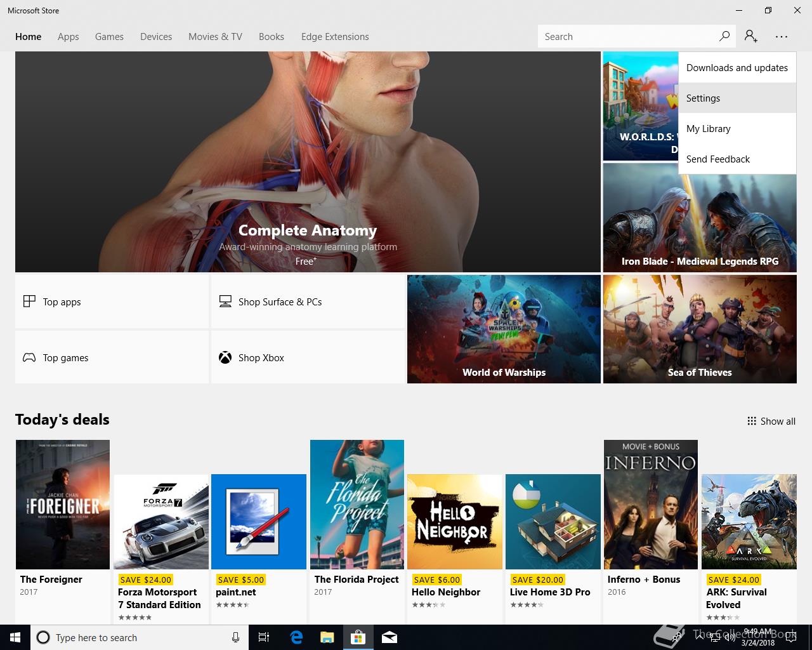Click the SAVE $20.00 badge
Image resolution: width=812 pixels, height=650 pixels.
538,580
